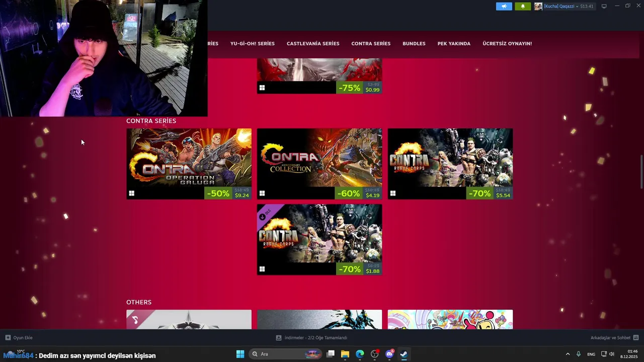Open the Ücretsiz Oynayın! tab
The width and height of the screenshot is (644, 362).
pos(507,43)
